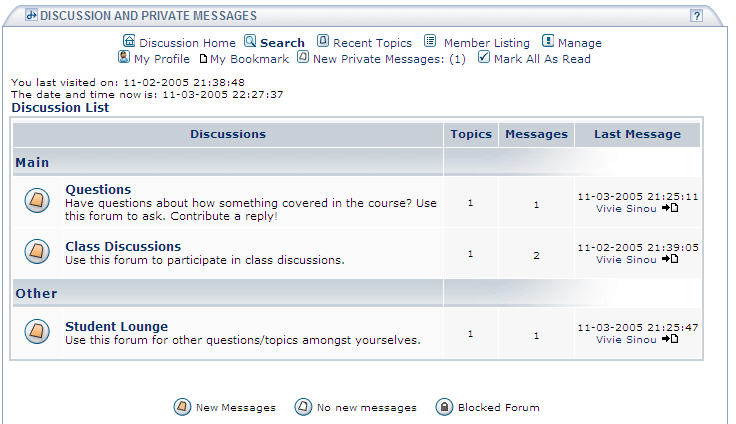Click the My Profile person icon
Image resolution: width=736 pixels, height=424 pixels.
pyautogui.click(x=124, y=57)
